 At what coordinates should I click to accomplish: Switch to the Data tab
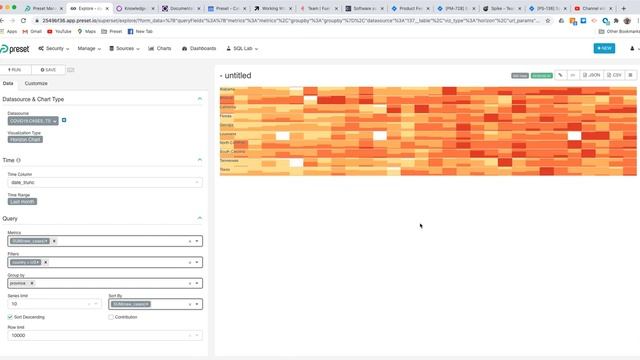click(x=8, y=83)
